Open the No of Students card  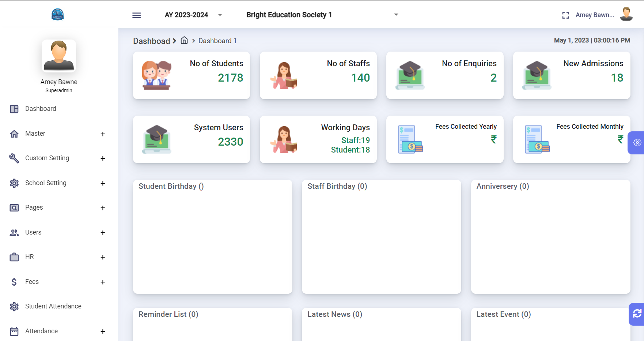pyautogui.click(x=192, y=75)
